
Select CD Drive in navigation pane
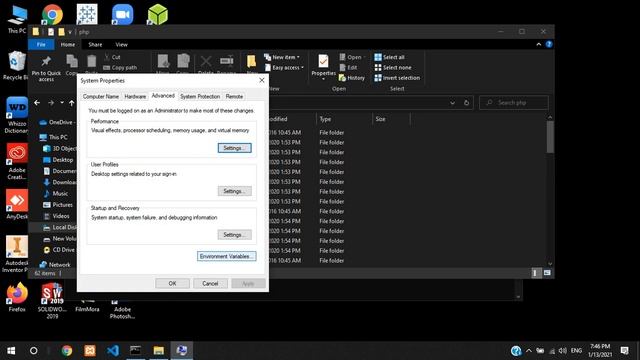click(59, 250)
